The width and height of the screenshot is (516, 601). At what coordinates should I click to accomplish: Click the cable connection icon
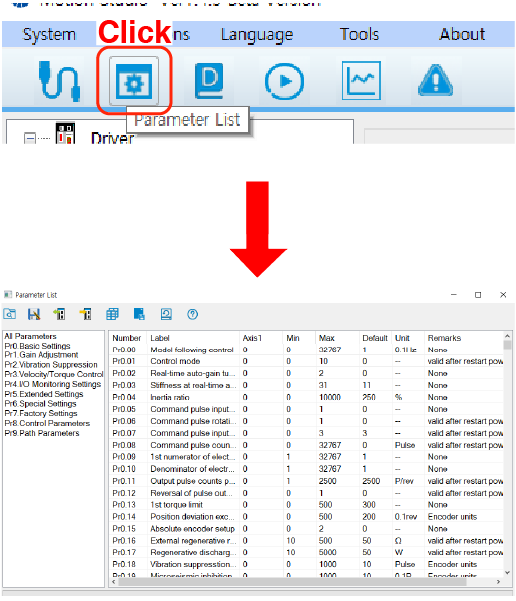coord(59,81)
